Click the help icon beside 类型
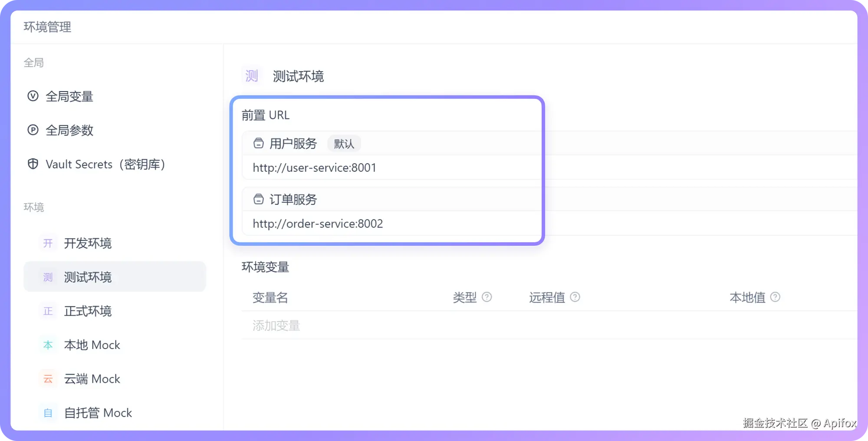 coord(487,297)
